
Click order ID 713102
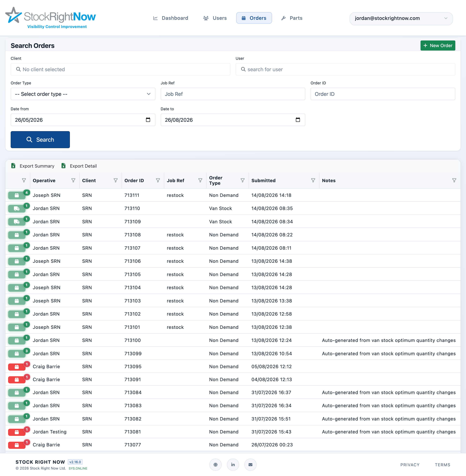click(x=133, y=314)
